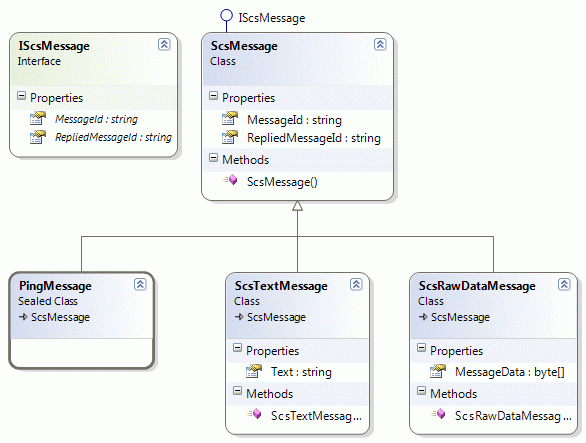Click the ScsRawDataMessage constructor method icon

tap(438, 414)
